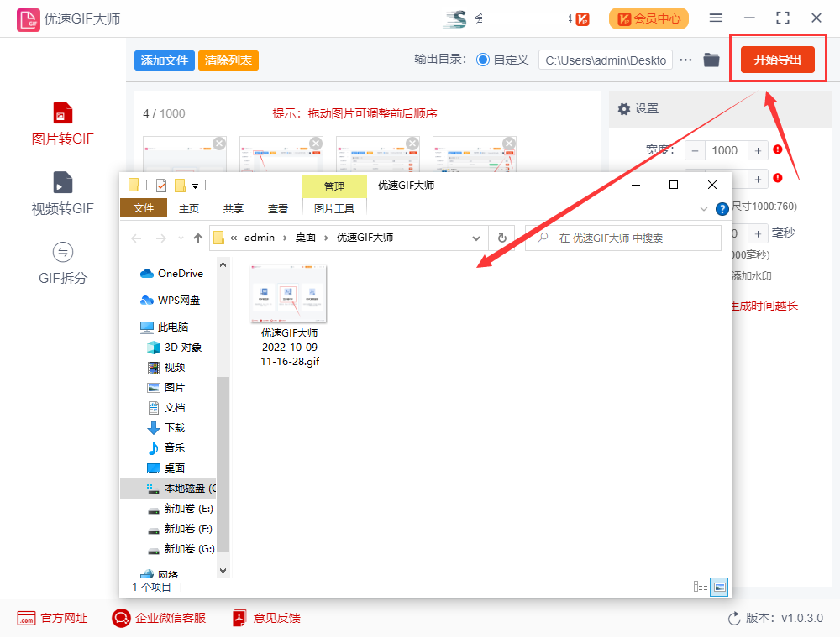Open 企业微信客服 support link

(x=159, y=618)
